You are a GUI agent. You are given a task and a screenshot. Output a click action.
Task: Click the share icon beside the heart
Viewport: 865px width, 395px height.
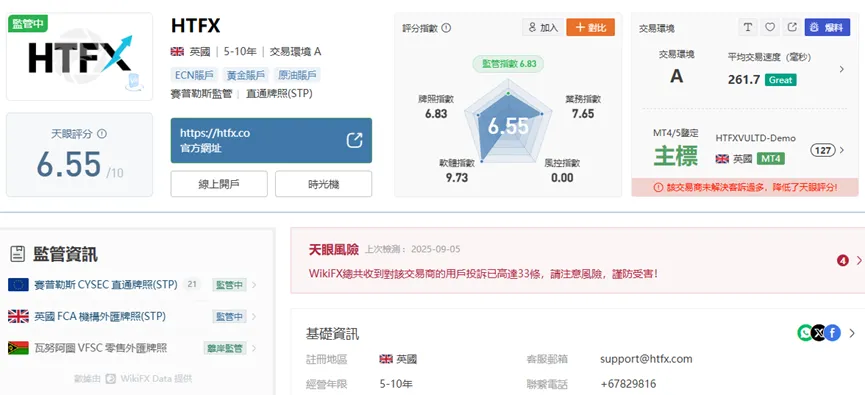click(792, 27)
